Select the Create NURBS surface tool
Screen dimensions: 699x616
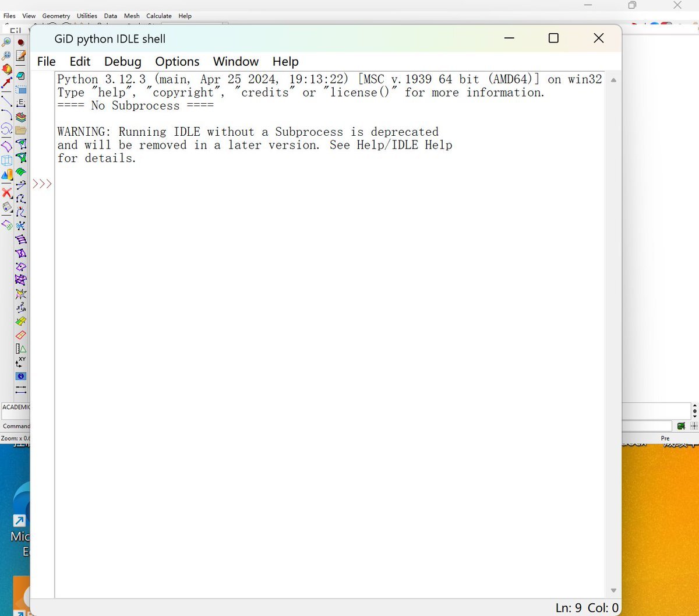6,146
